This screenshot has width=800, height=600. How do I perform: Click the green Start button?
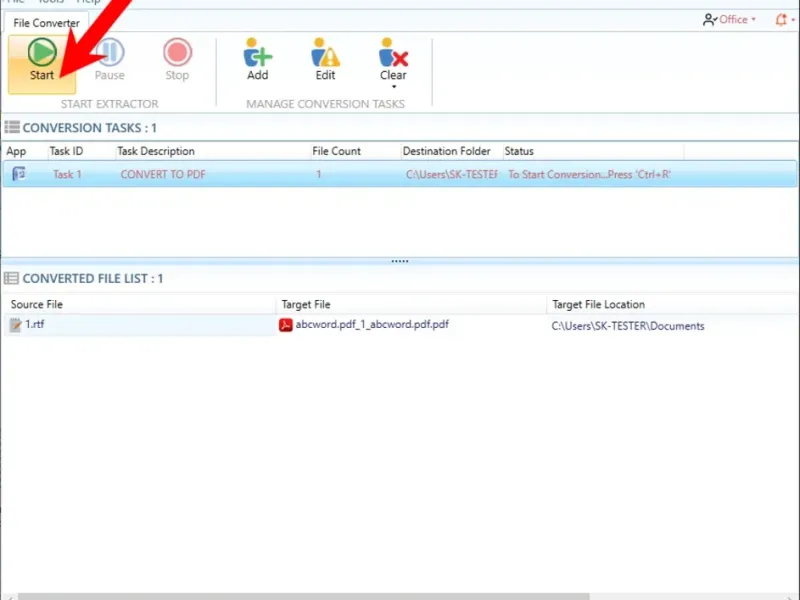coord(42,64)
